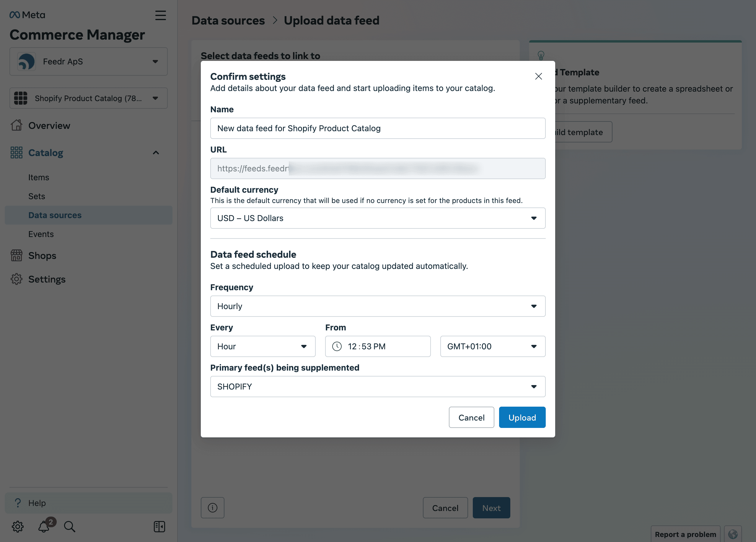Open search with the magnifier icon
Image resolution: width=756 pixels, height=542 pixels.
pos(69,526)
